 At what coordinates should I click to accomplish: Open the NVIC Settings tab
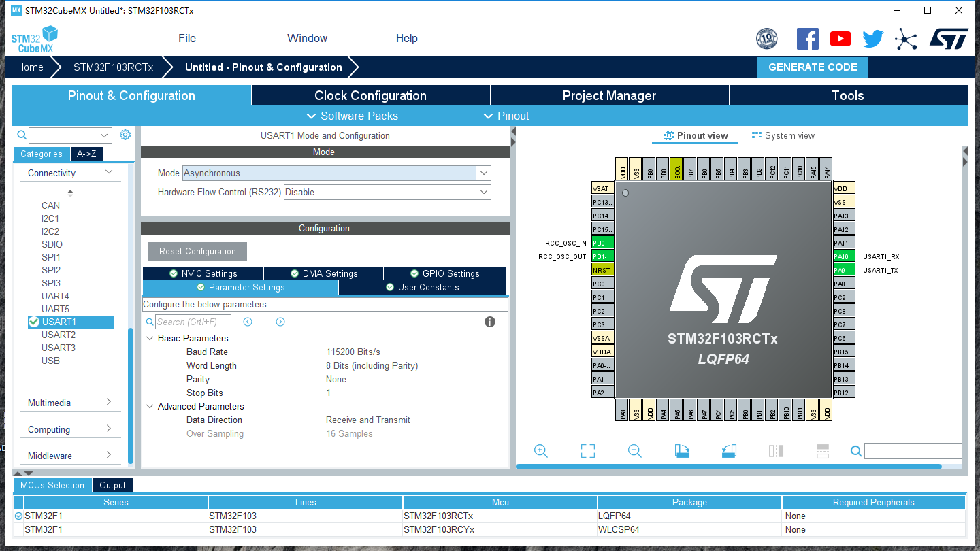pyautogui.click(x=203, y=273)
